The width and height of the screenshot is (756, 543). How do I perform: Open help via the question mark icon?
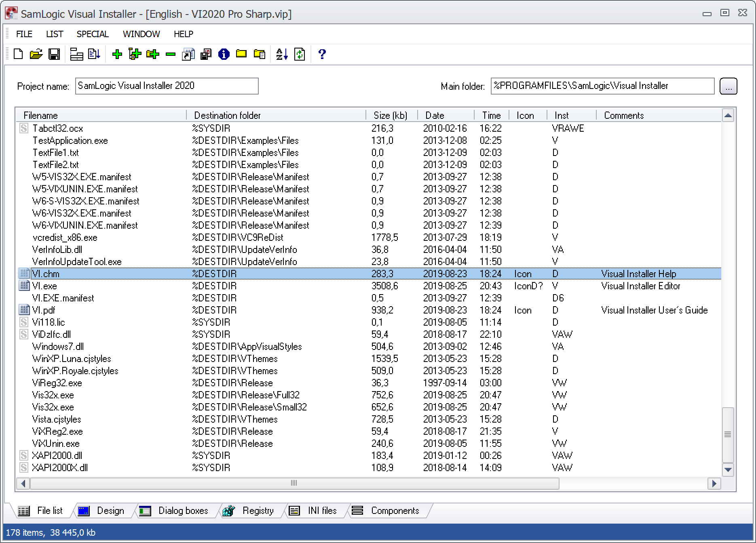[x=322, y=54]
